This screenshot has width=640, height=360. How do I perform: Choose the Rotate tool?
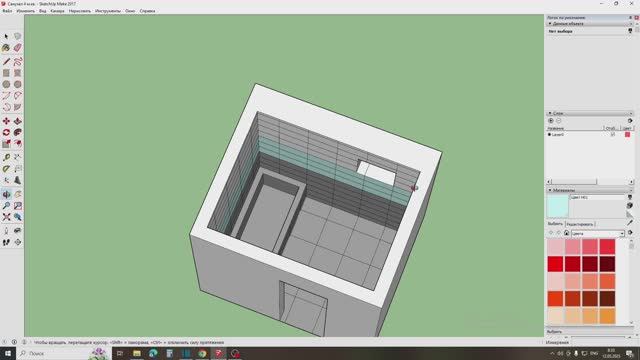6,133
